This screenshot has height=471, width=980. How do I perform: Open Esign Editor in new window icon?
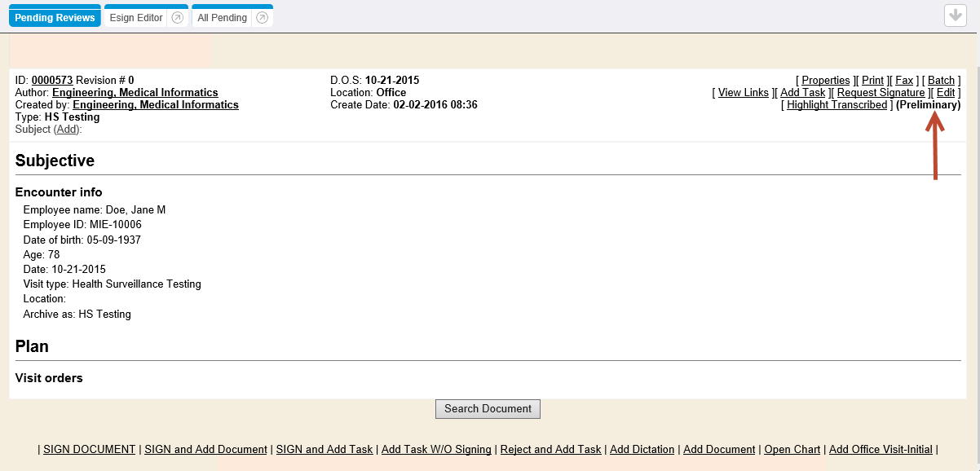point(177,18)
